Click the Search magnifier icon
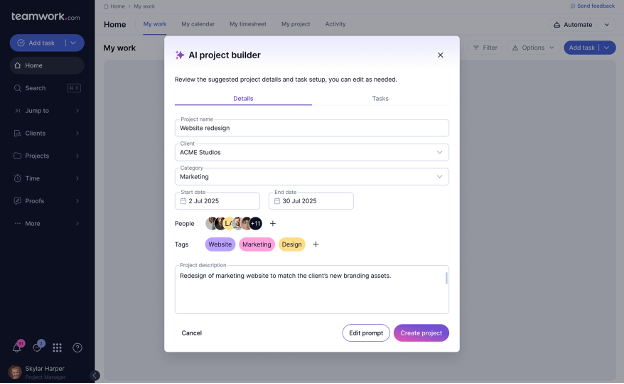Image resolution: width=624 pixels, height=384 pixels. pyautogui.click(x=18, y=88)
